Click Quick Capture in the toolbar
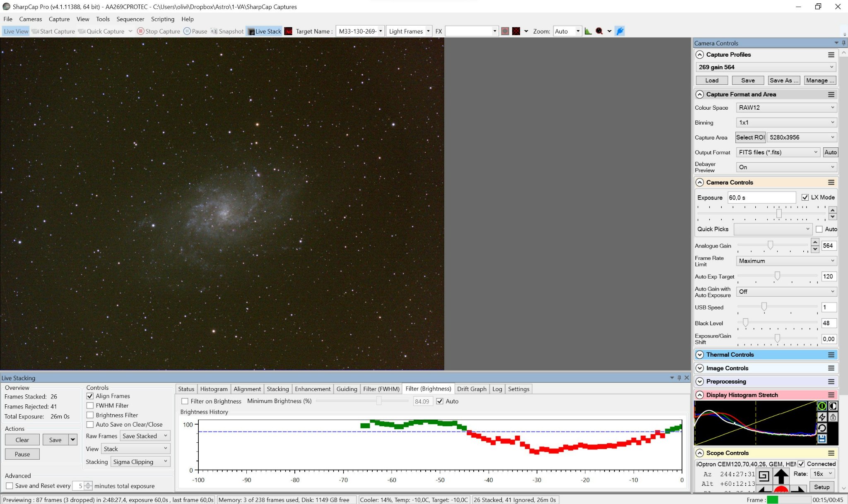The height and width of the screenshot is (504, 848). [x=101, y=31]
